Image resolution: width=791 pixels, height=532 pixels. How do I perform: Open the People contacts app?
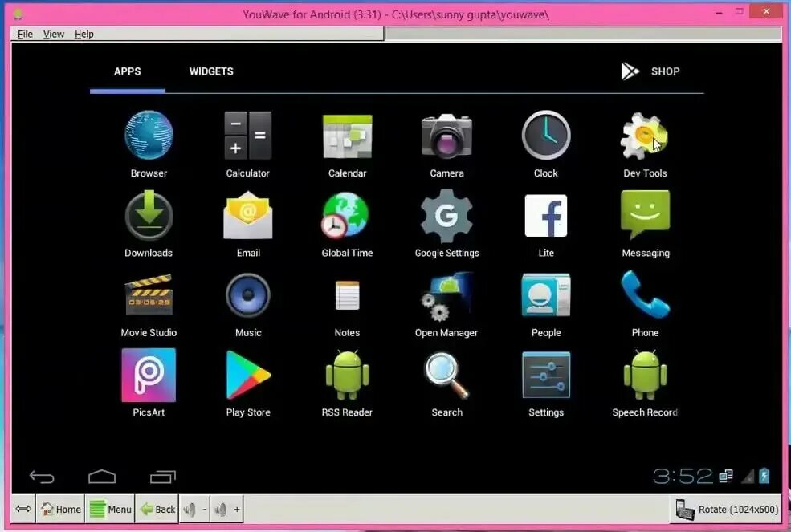(546, 295)
